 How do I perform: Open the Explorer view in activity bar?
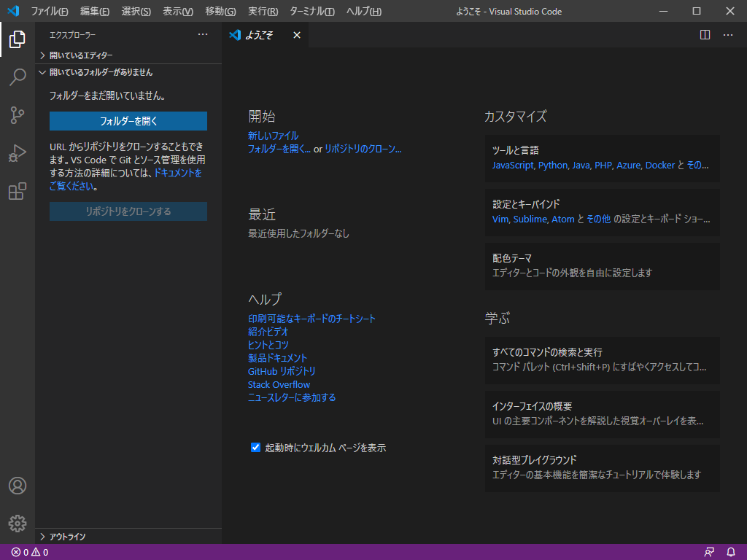(18, 39)
